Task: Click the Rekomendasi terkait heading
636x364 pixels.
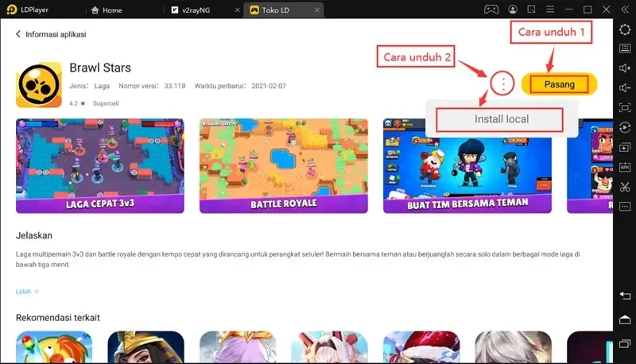Action: (57, 317)
